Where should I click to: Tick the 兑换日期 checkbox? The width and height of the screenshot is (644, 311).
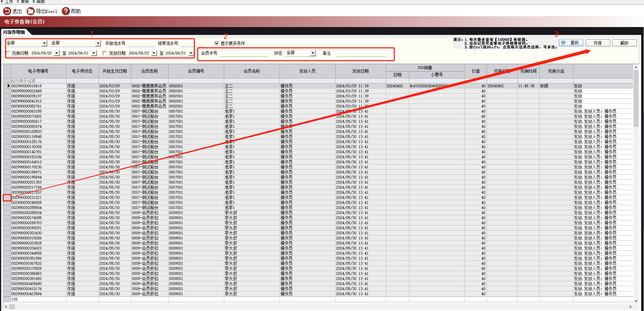(8, 53)
